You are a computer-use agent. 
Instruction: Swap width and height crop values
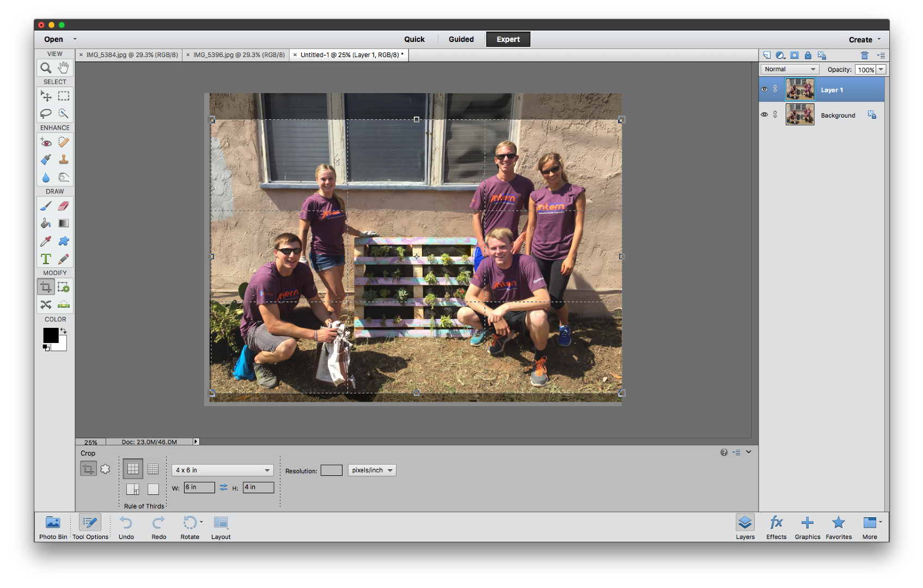coord(224,487)
